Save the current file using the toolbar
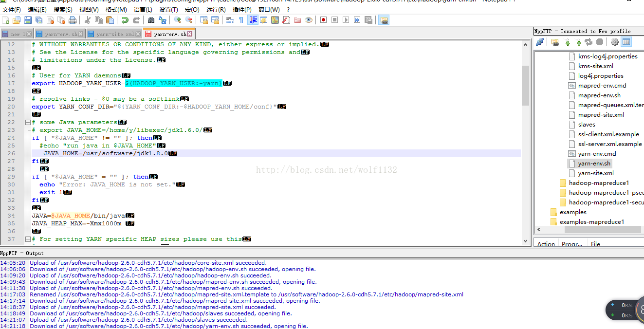644x329 pixels. (28, 20)
